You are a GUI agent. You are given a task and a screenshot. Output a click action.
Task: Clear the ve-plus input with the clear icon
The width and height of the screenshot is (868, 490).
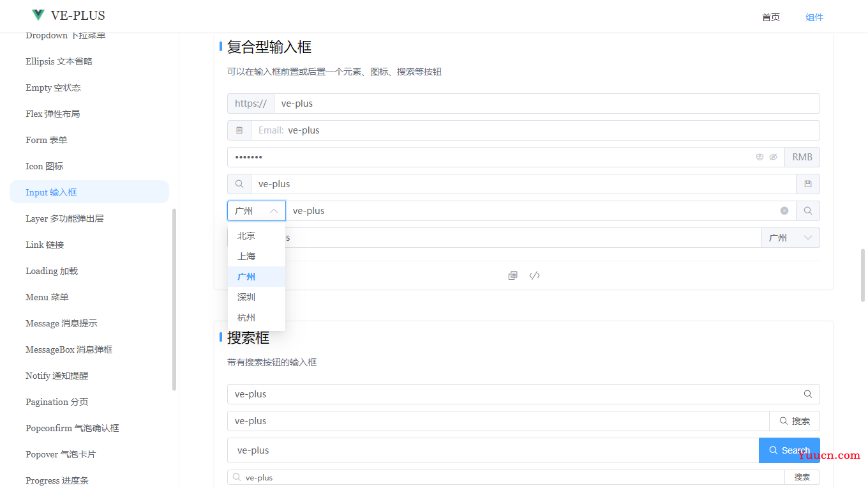[x=784, y=211]
